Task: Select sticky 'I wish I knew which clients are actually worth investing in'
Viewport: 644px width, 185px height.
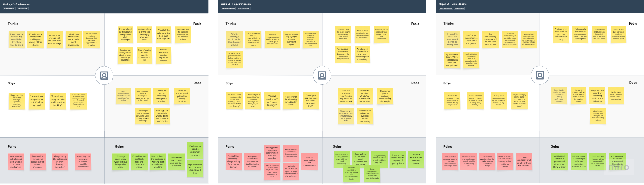Action: [x=73, y=39]
